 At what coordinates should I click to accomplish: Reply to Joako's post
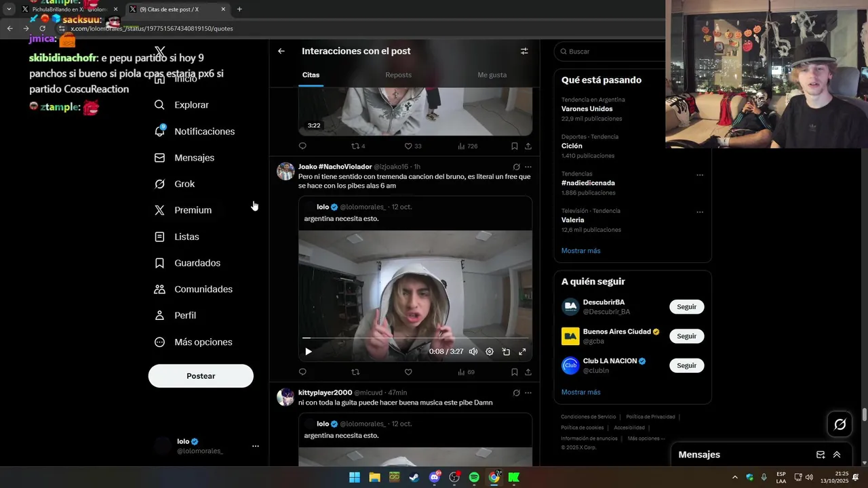[x=302, y=372]
